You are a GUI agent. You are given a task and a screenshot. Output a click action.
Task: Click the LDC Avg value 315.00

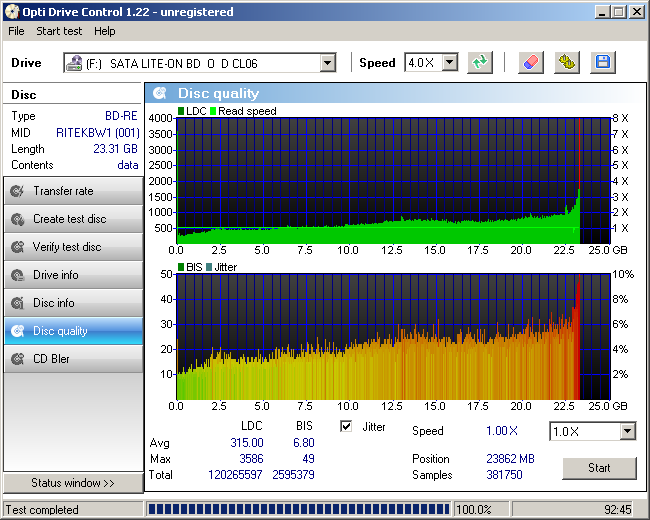(247, 442)
